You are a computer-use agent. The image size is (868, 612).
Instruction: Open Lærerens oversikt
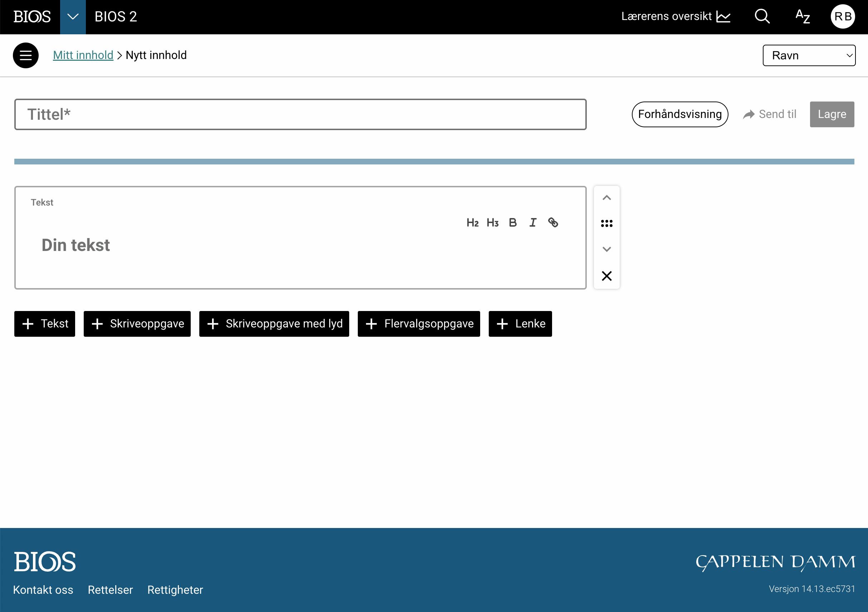tap(675, 16)
